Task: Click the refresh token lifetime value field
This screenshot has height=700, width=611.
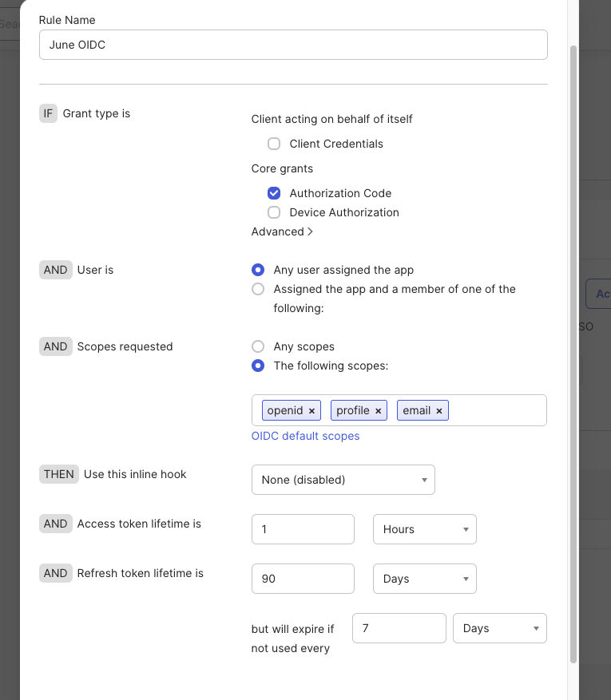Action: (x=303, y=579)
